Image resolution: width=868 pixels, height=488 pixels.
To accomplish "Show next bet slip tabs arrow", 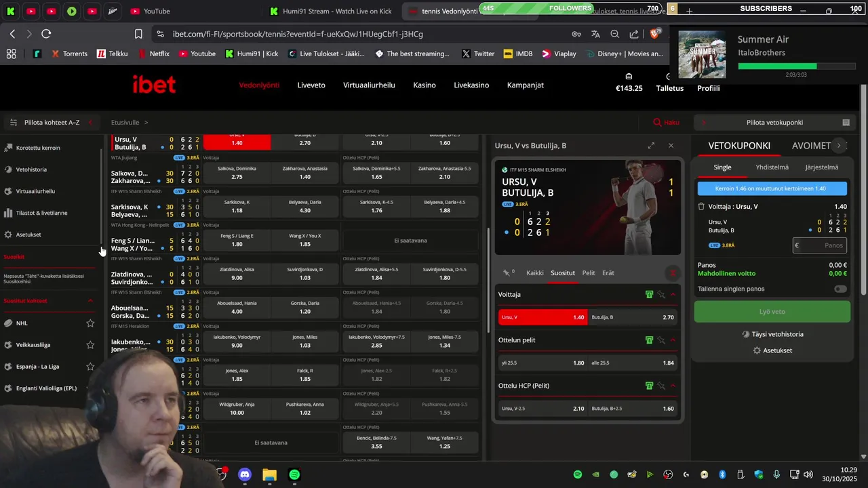I will (x=839, y=146).
